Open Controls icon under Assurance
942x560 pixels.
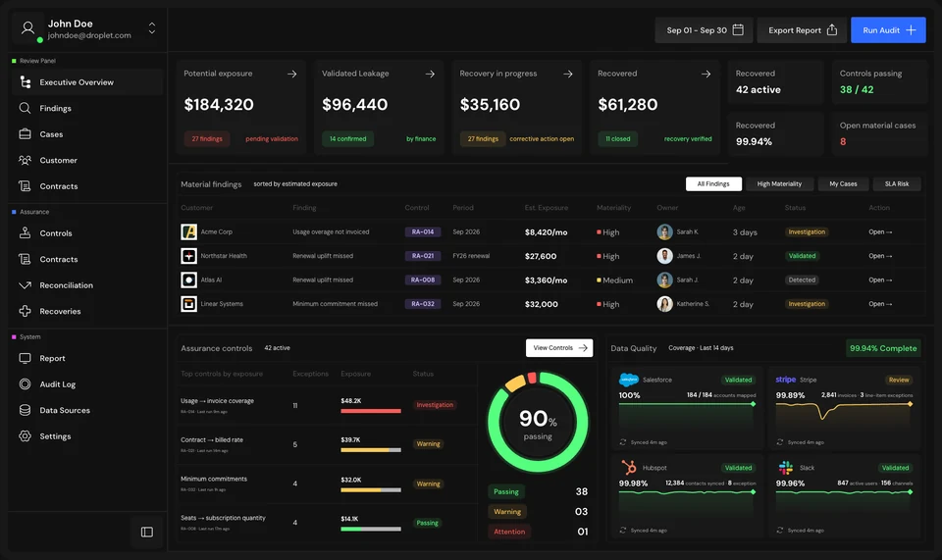click(25, 232)
